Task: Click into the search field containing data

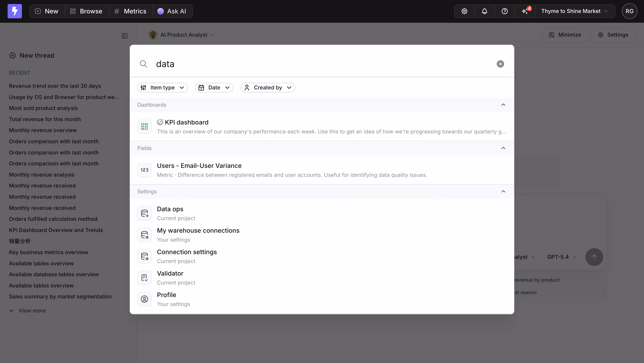Action: 322,64
